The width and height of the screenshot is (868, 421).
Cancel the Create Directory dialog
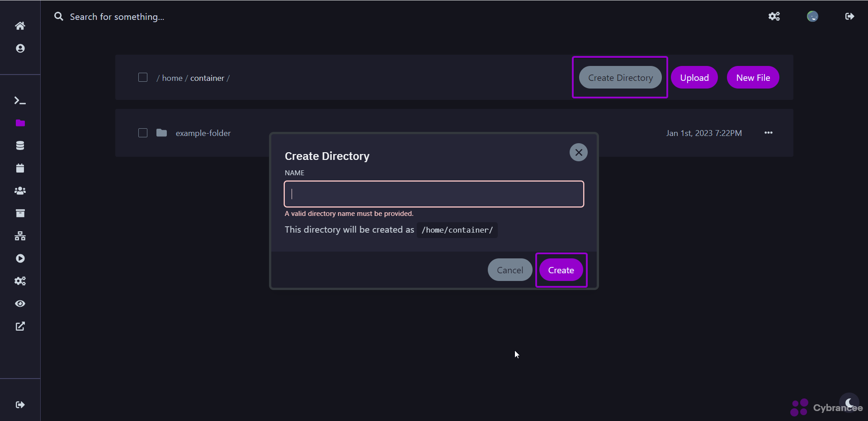(x=509, y=270)
